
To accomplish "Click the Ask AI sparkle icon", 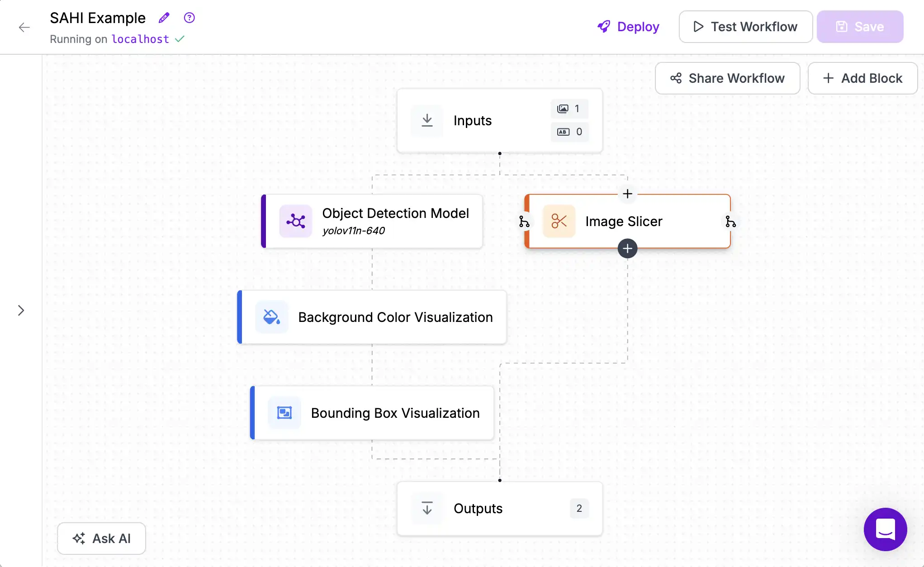I will 79,539.
